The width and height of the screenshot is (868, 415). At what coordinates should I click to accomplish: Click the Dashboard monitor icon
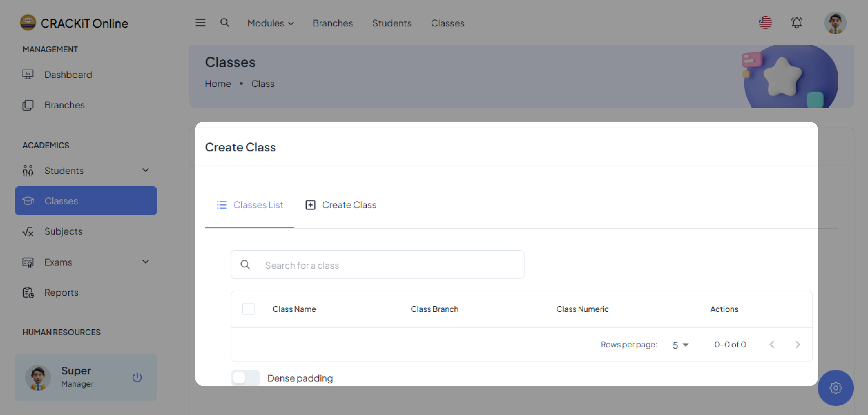point(28,74)
